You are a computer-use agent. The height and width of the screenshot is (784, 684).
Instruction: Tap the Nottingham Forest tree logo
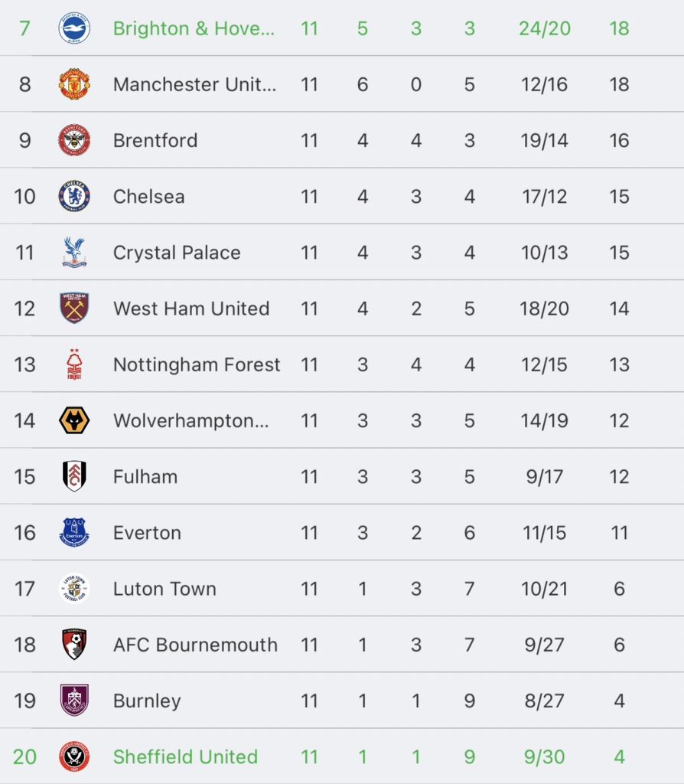(74, 364)
